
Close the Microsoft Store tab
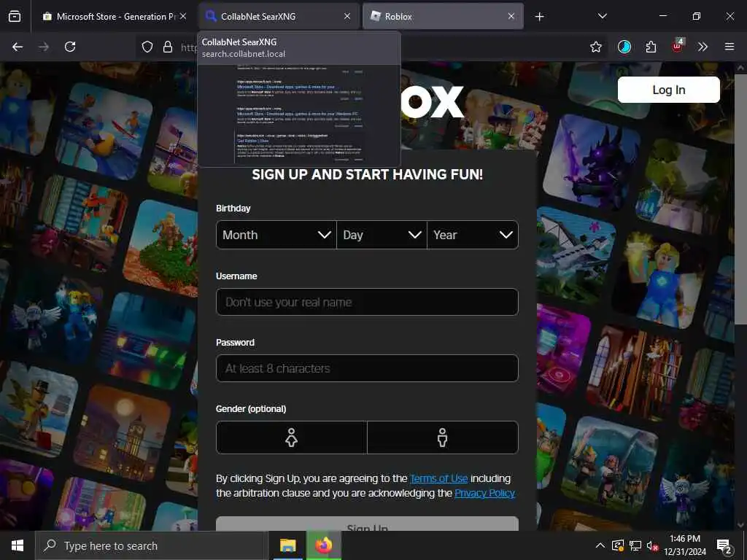point(183,16)
